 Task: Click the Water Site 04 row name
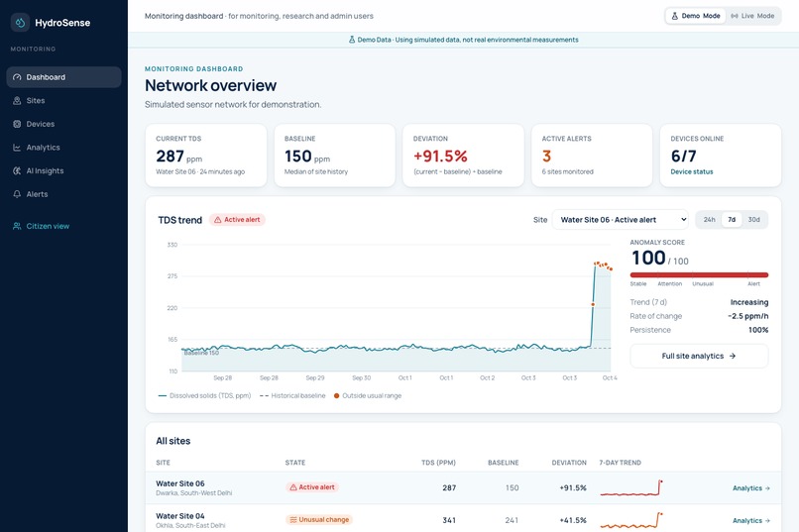pyautogui.click(x=179, y=516)
